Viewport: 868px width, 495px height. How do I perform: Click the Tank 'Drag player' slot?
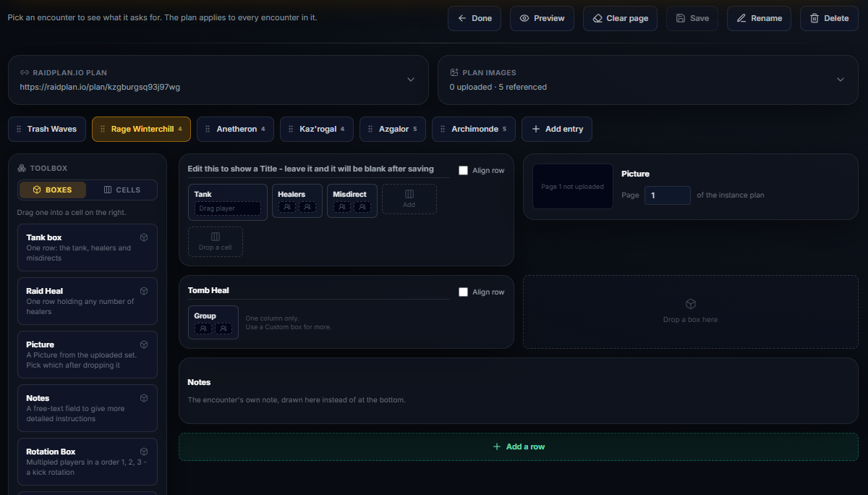(x=228, y=208)
